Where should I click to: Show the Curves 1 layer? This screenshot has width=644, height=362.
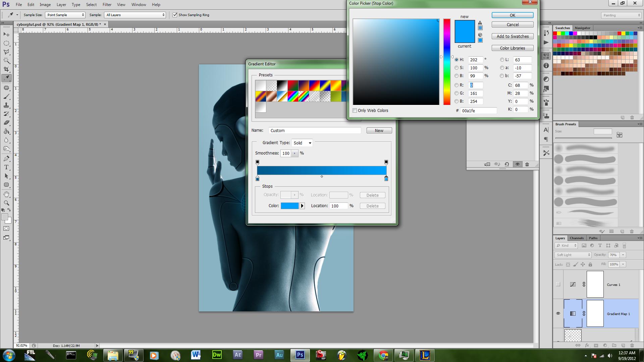tap(558, 284)
